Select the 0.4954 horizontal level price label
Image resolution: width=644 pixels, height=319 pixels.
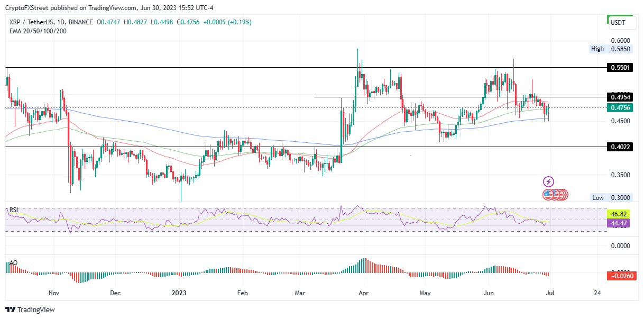(x=620, y=97)
